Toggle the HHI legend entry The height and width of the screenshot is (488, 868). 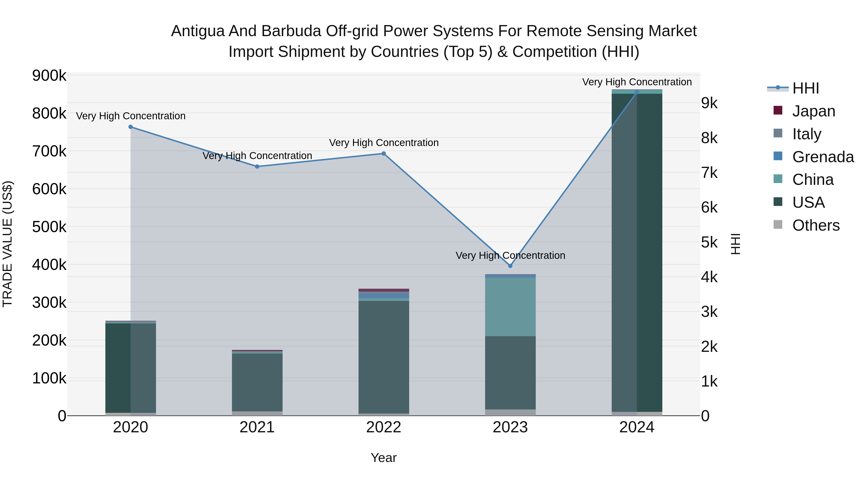point(793,88)
